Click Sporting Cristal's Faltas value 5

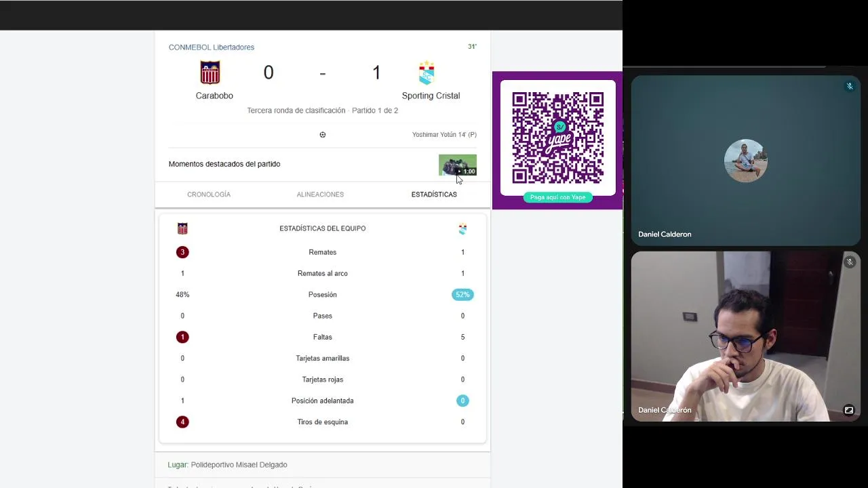pos(462,337)
